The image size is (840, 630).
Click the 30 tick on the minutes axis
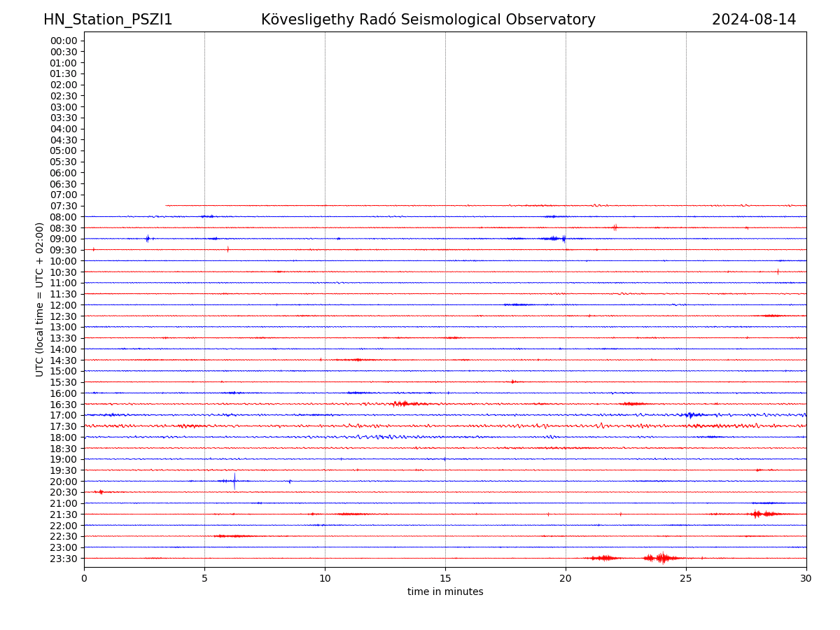pyautogui.click(x=806, y=579)
